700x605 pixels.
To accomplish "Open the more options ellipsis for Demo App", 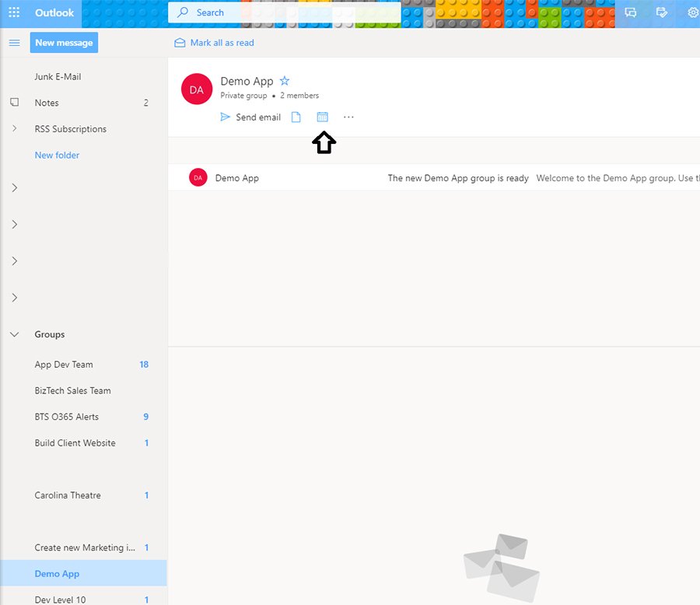I will 348,117.
